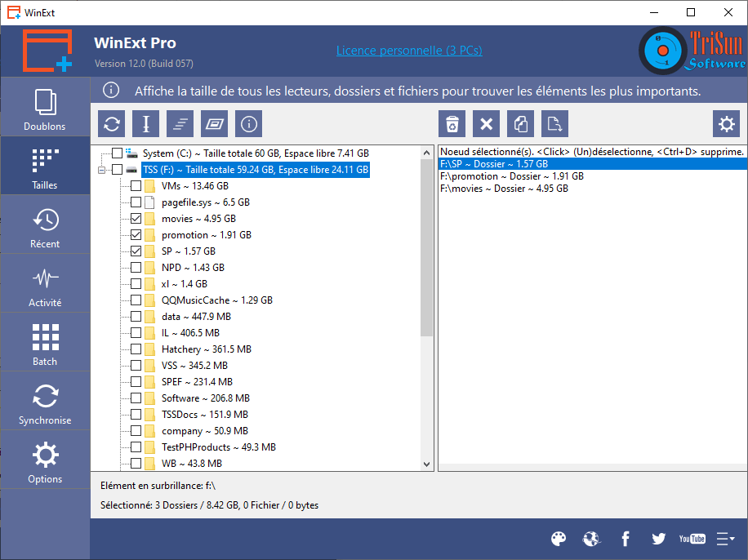Open Licence personnelle (3 PCs) link
The height and width of the screenshot is (560, 748).
pyautogui.click(x=409, y=50)
